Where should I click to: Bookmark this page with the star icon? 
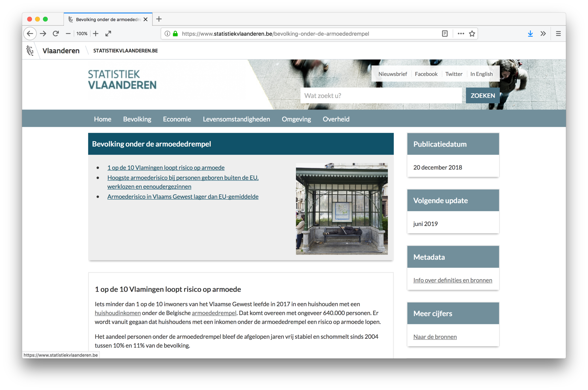[472, 34]
